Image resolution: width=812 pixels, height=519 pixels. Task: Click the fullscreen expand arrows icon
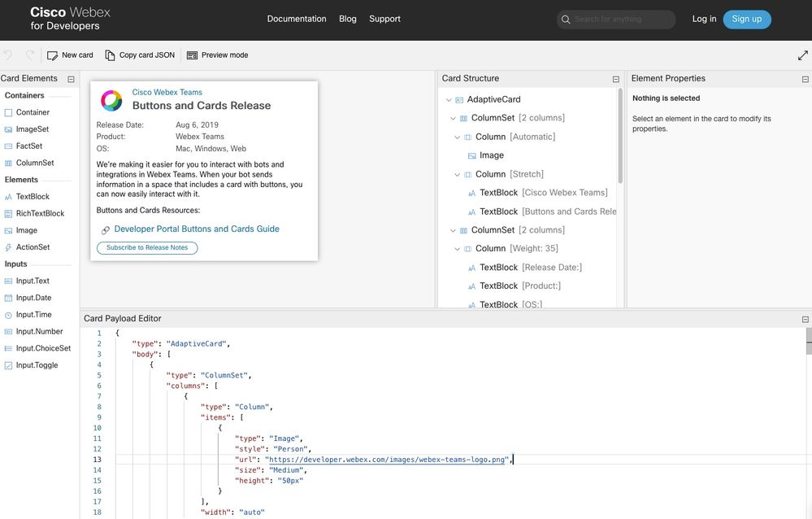(803, 55)
